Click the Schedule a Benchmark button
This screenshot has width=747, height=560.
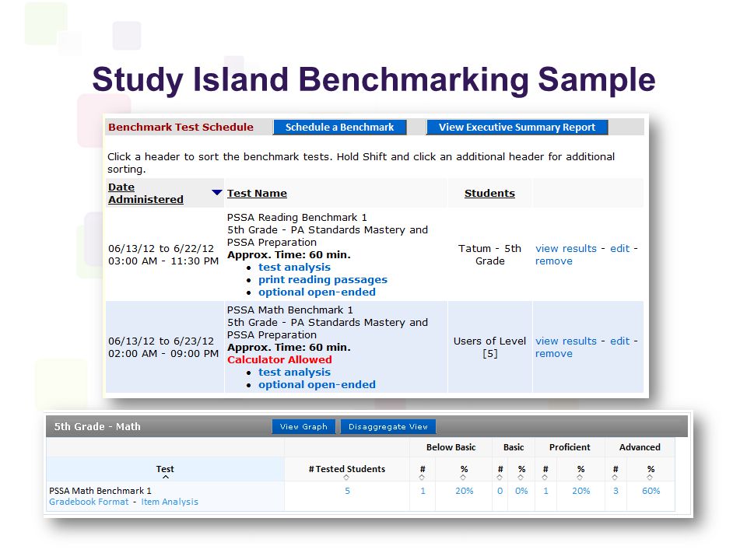pyautogui.click(x=340, y=127)
